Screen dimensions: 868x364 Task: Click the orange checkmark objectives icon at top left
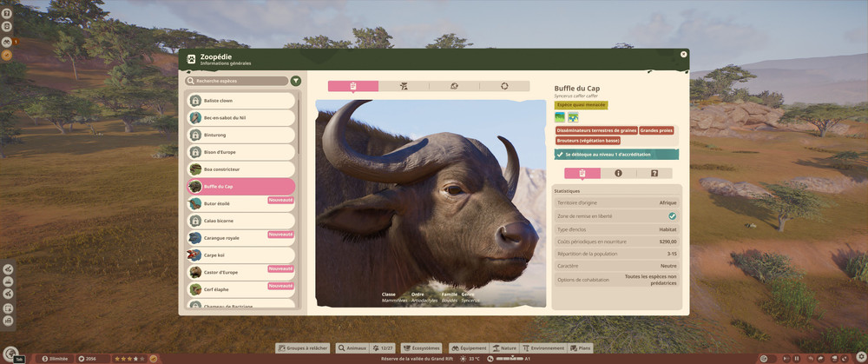(x=7, y=55)
